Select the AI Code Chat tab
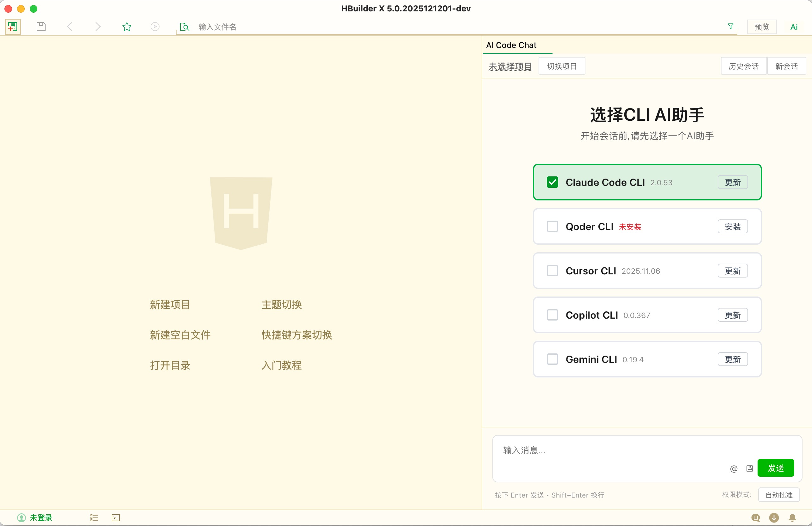 click(511, 45)
